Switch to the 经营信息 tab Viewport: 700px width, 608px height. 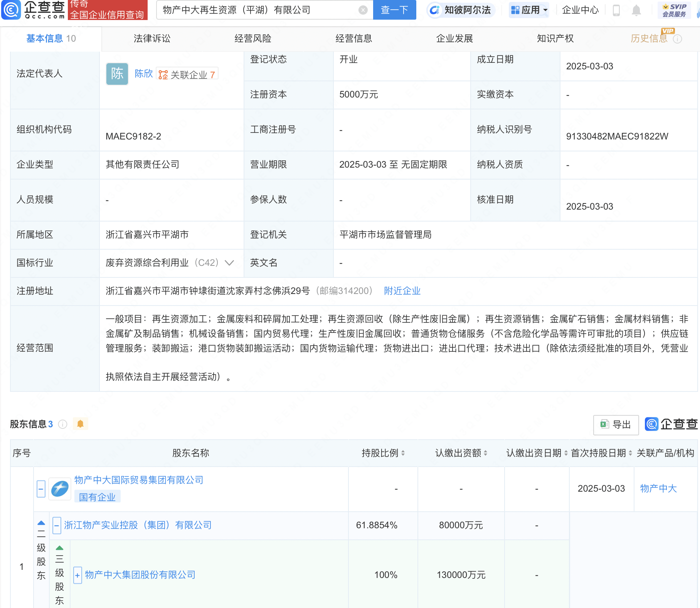pyautogui.click(x=354, y=39)
